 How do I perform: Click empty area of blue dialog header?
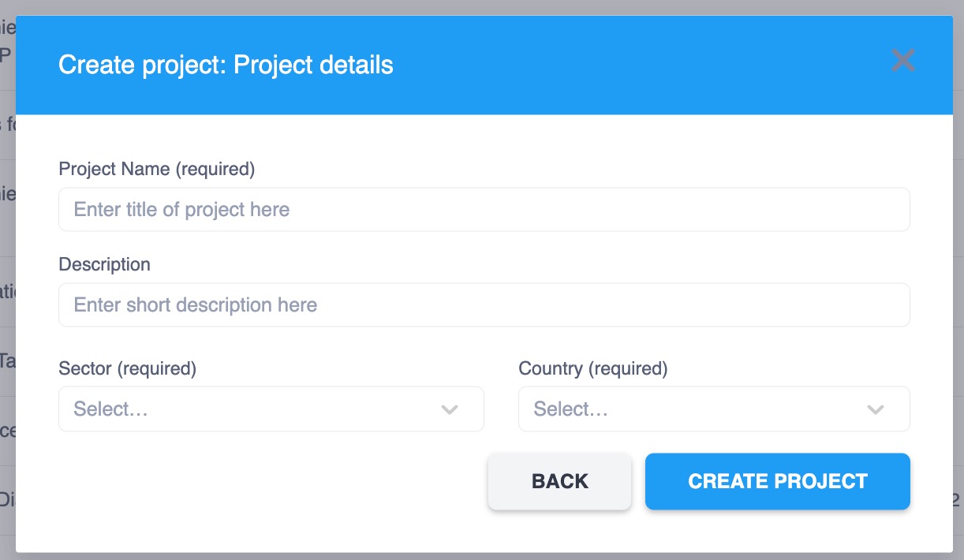(631, 65)
